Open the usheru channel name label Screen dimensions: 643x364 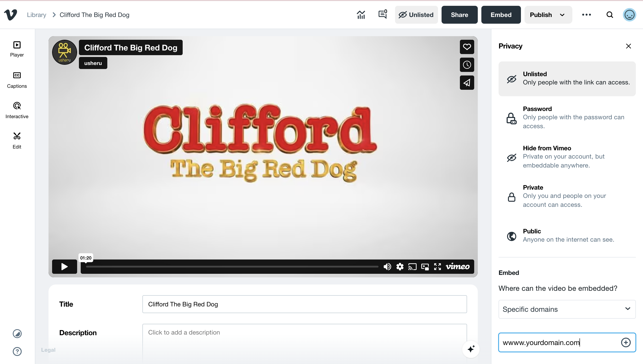point(93,63)
